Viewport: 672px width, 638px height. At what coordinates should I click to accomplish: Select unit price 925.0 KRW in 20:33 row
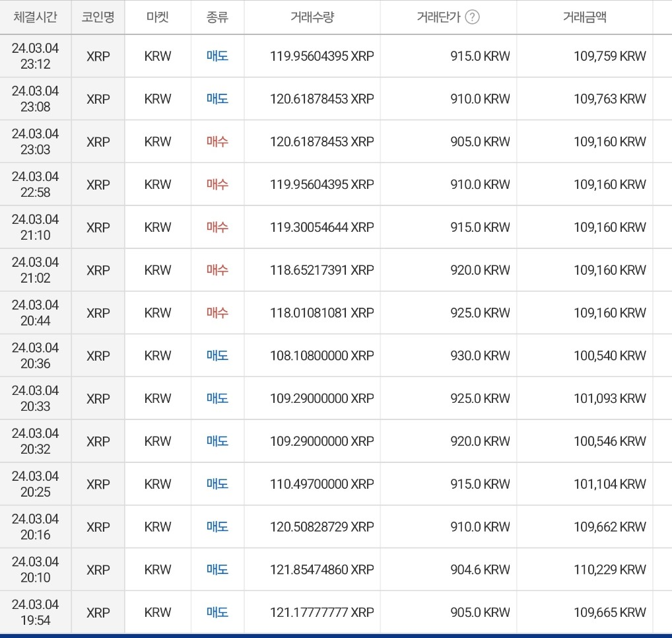[480, 398]
